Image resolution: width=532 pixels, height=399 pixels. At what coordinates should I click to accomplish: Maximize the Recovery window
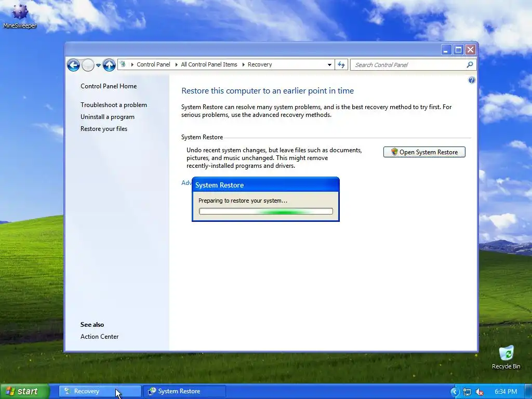pos(458,50)
